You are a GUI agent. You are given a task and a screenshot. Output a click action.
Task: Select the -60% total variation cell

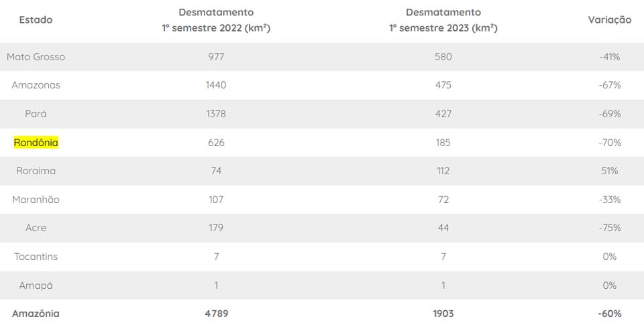[610, 314]
